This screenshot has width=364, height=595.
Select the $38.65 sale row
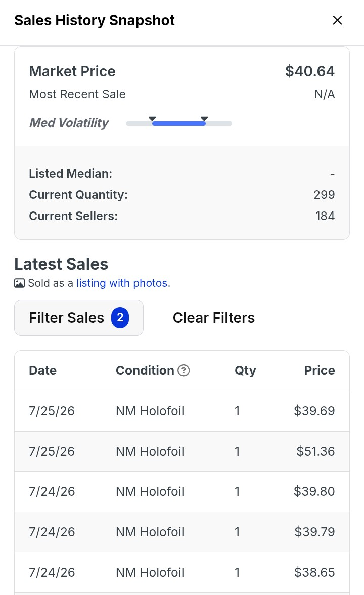(182, 573)
